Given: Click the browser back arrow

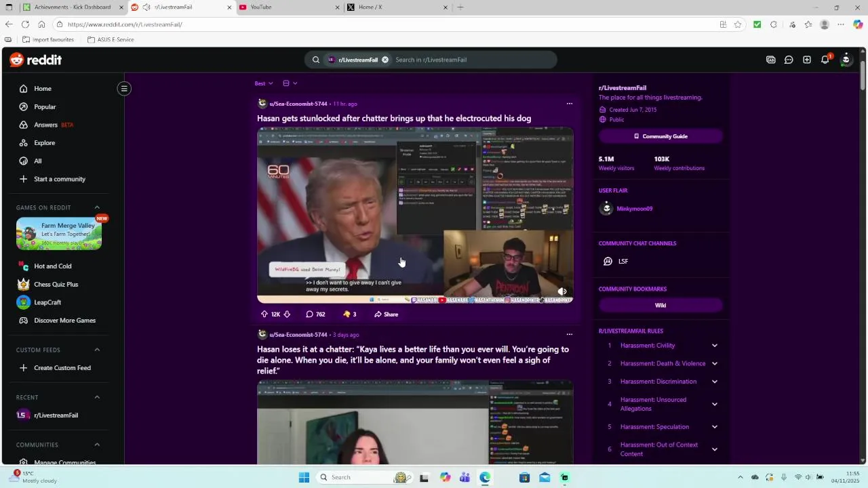Looking at the screenshot, I should (9, 24).
